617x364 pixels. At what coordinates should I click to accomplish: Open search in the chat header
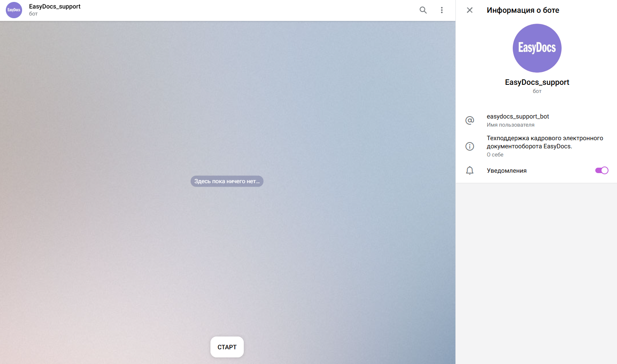click(423, 10)
